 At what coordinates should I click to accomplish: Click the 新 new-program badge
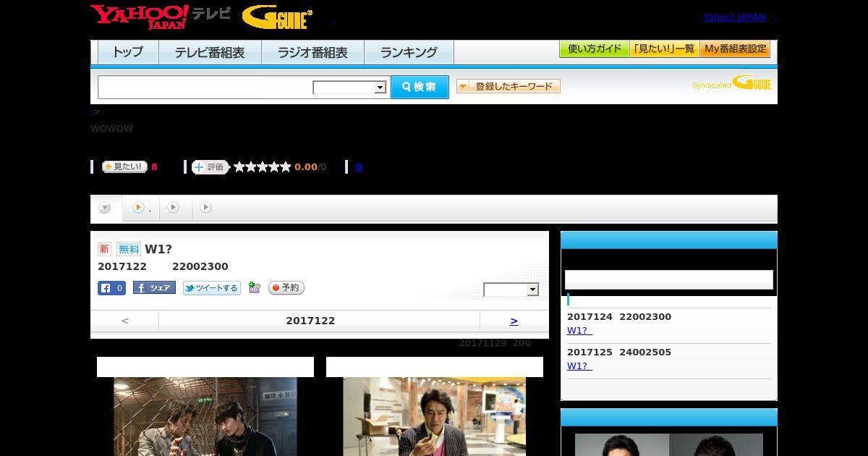click(x=105, y=249)
